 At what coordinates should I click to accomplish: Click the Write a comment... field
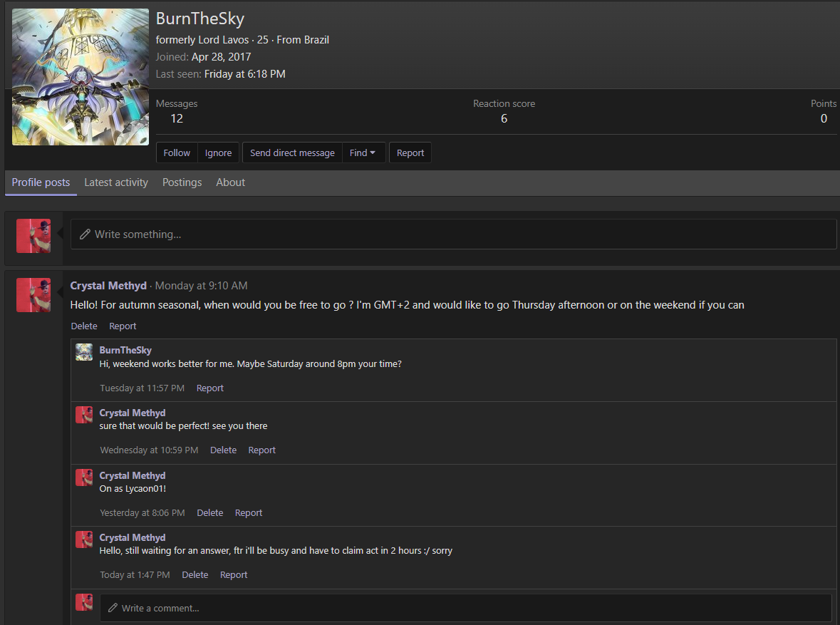pos(465,608)
